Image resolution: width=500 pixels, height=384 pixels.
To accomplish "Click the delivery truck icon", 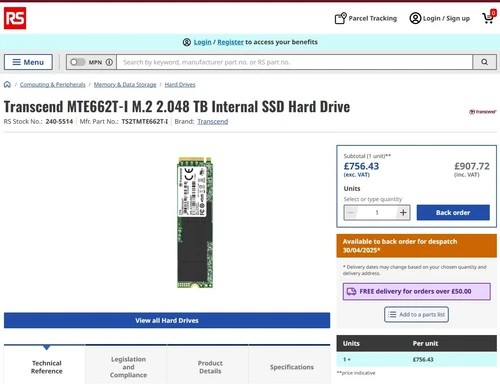I will 351,291.
